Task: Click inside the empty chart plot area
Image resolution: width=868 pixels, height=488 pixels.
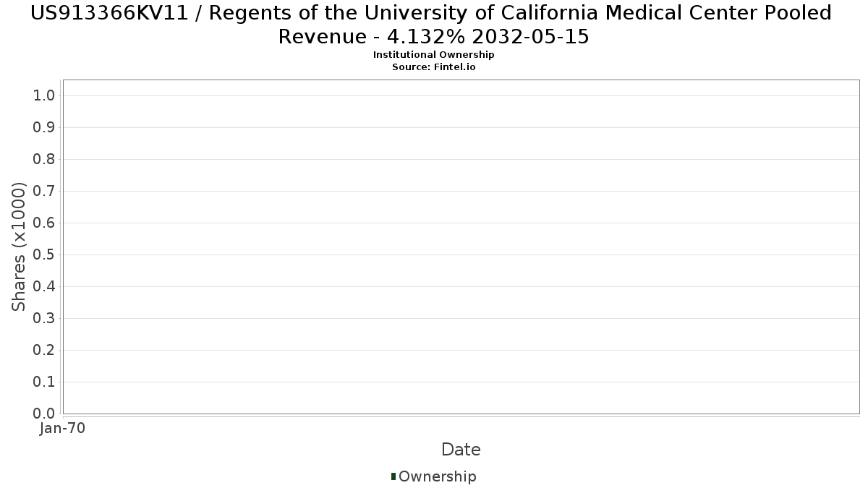Action: pyautogui.click(x=461, y=247)
